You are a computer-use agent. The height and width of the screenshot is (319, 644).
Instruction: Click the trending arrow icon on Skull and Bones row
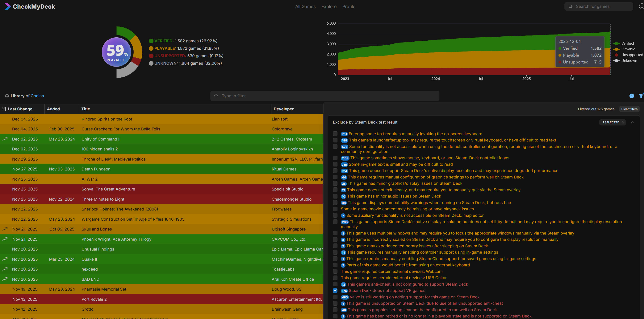(x=5, y=229)
